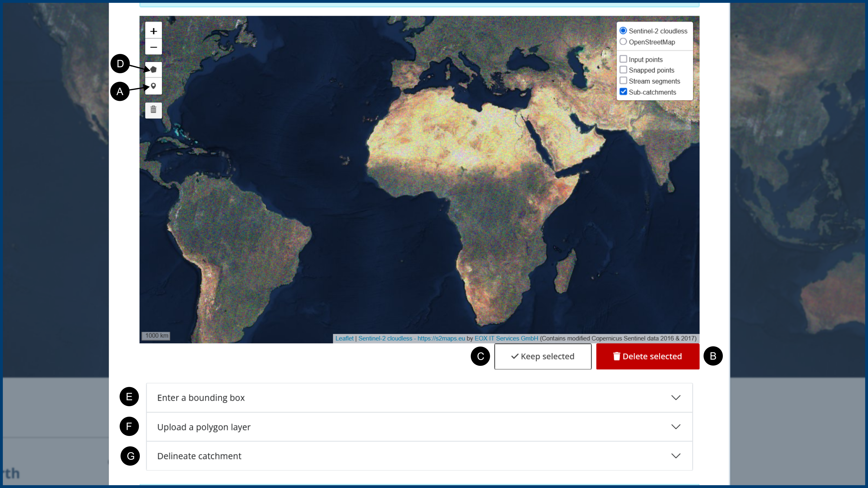The height and width of the screenshot is (488, 868).
Task: Click the trash delete layers icon
Action: (x=153, y=110)
